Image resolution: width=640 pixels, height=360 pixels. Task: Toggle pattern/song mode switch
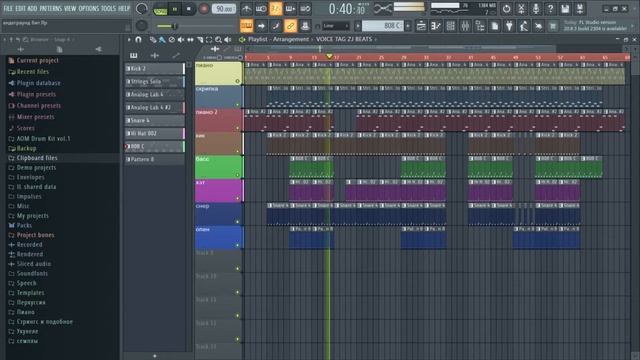click(160, 9)
